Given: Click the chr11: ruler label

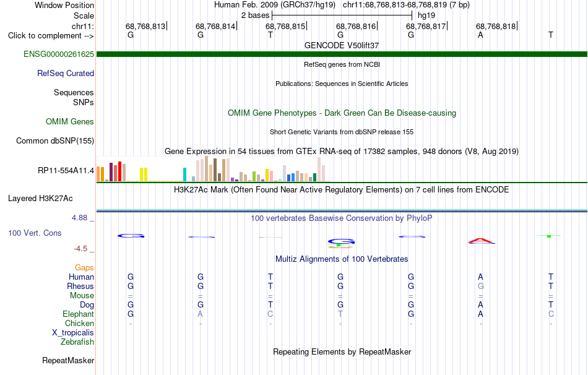Looking at the screenshot, I should pyautogui.click(x=82, y=26).
